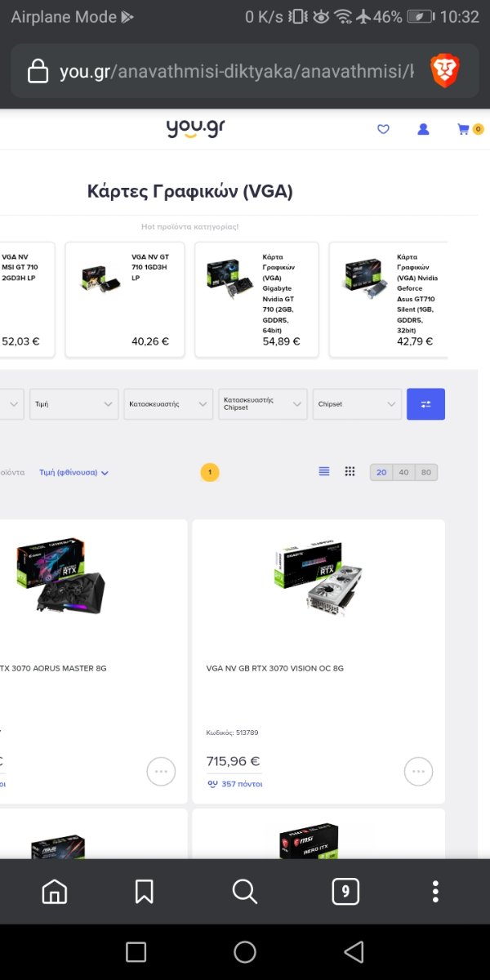Open the browser bookmarks icon
This screenshot has width=490, height=980.
[x=144, y=891]
